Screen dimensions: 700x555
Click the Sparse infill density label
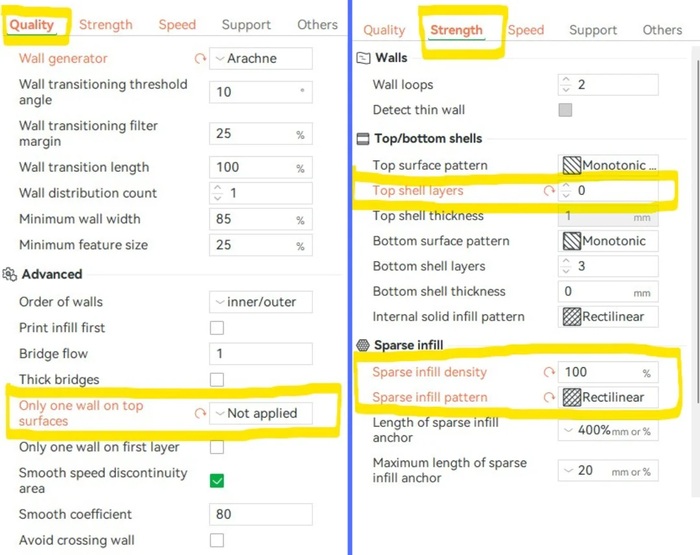click(x=429, y=372)
